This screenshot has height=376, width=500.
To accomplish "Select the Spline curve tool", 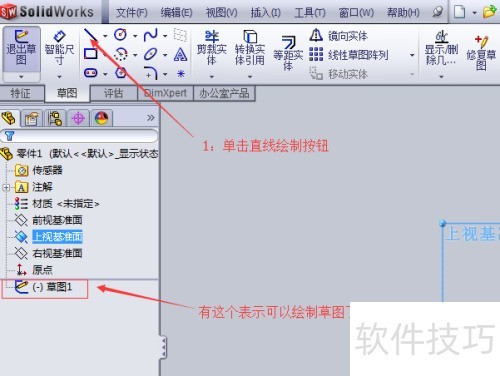I will coord(150,35).
